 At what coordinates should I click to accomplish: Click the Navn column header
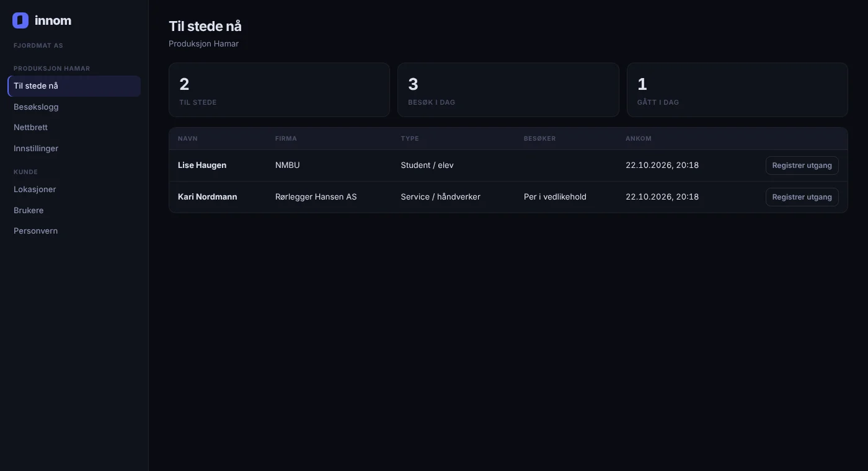click(188, 139)
